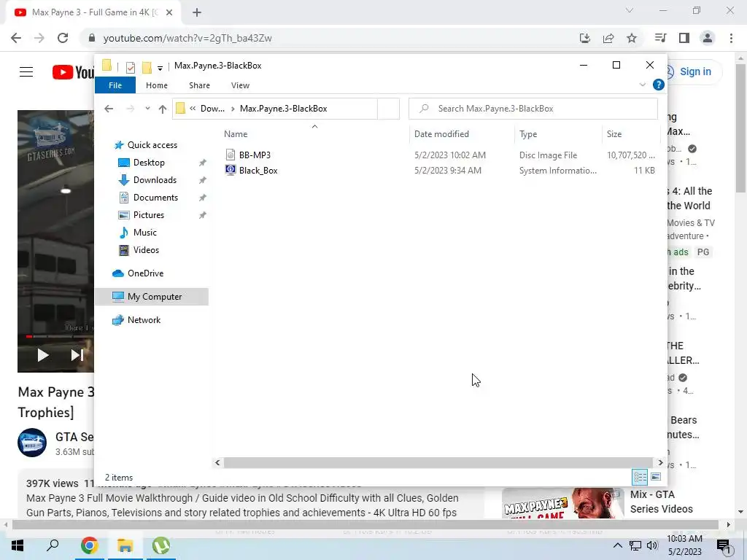Sort files by Date modified column
Viewport: 747px width, 560px height.
[x=441, y=134]
